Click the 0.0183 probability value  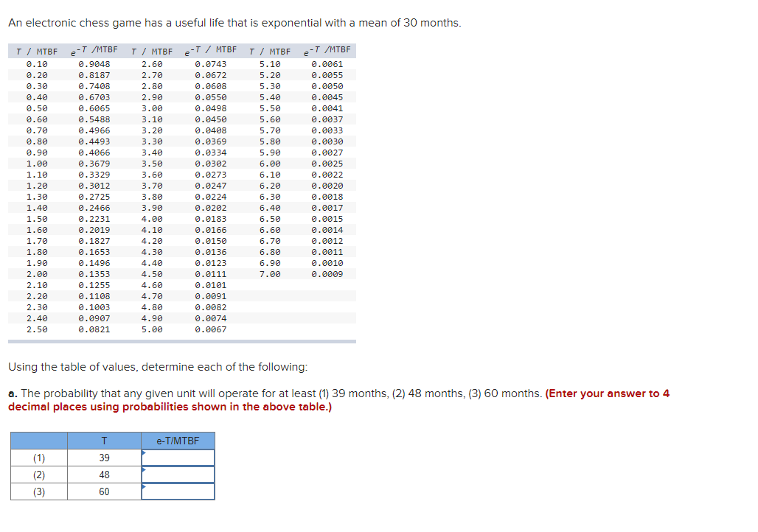click(x=211, y=219)
